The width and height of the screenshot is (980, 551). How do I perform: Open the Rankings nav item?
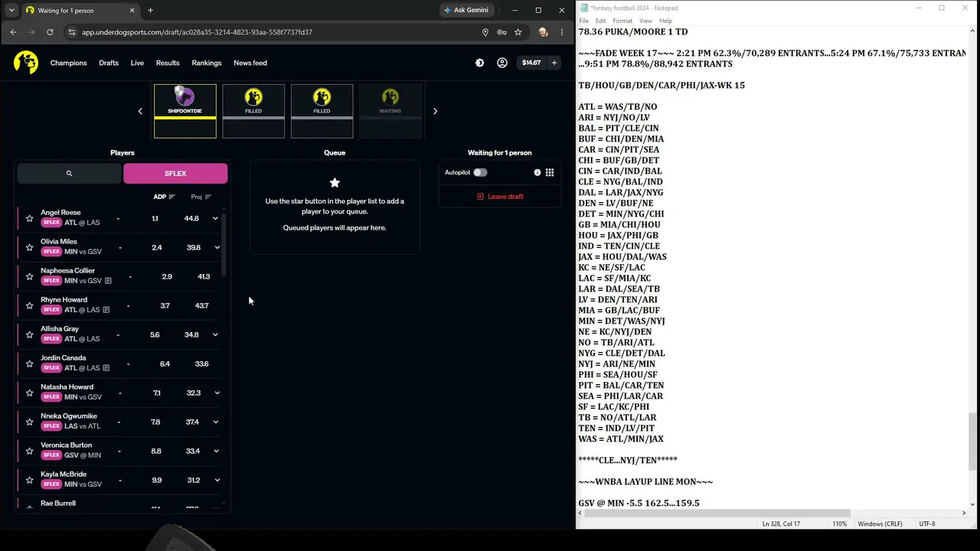207,63
